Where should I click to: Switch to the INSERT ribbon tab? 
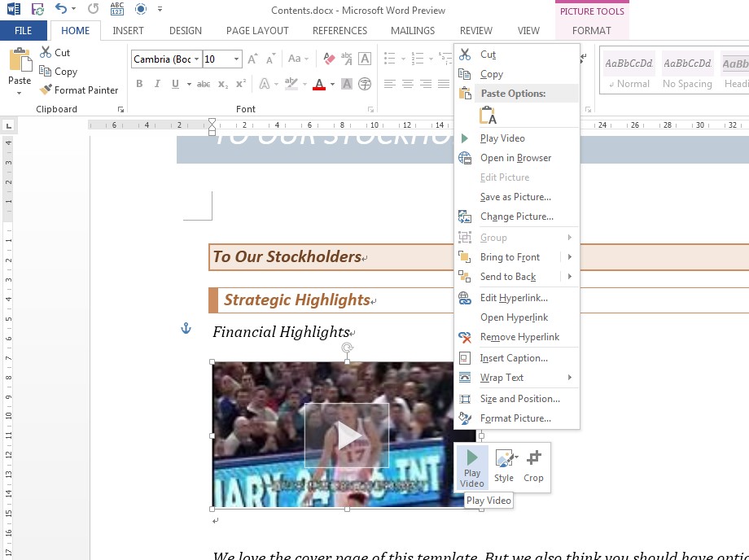coord(128,31)
